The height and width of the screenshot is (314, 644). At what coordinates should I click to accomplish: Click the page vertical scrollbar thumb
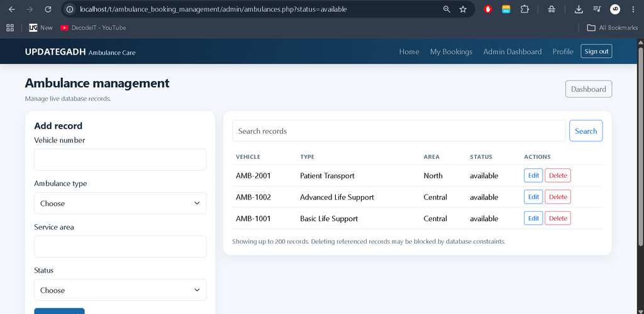tap(640, 146)
